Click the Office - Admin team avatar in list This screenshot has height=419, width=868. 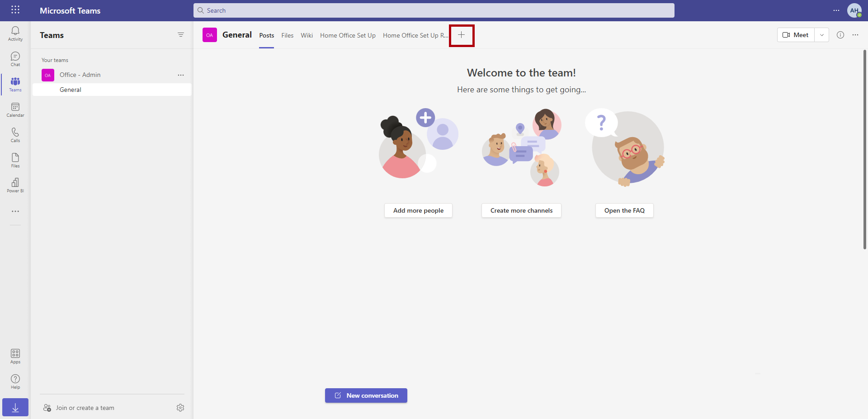pos(48,75)
